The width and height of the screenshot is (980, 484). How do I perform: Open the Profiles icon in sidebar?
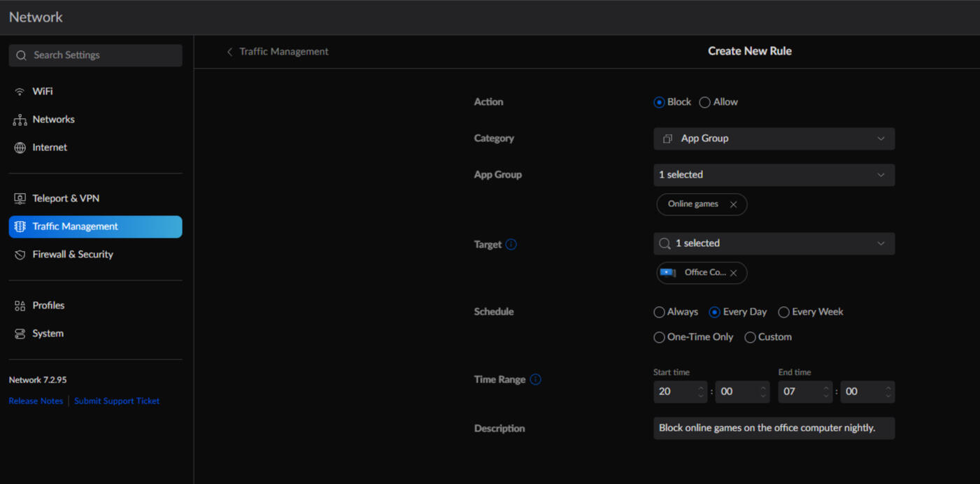tap(20, 306)
